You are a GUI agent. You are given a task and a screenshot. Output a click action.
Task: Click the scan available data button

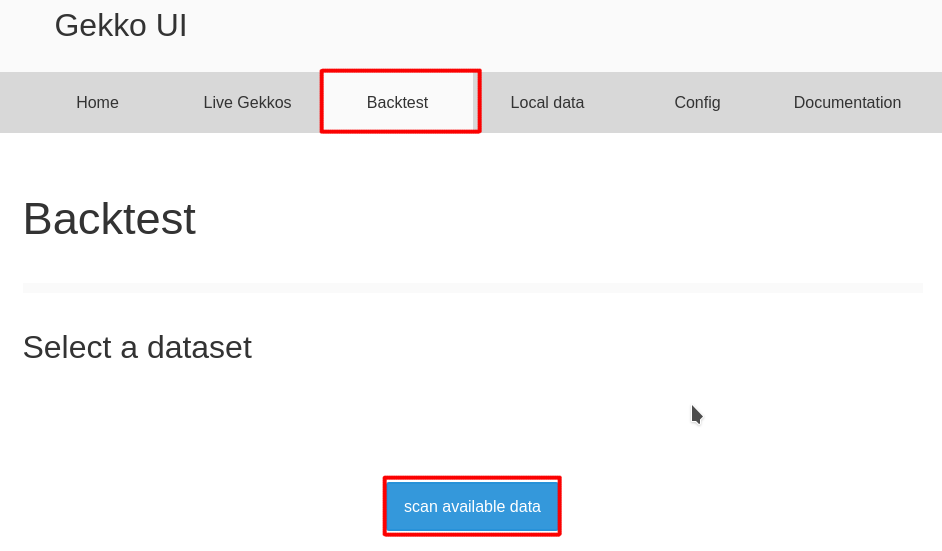coord(472,507)
